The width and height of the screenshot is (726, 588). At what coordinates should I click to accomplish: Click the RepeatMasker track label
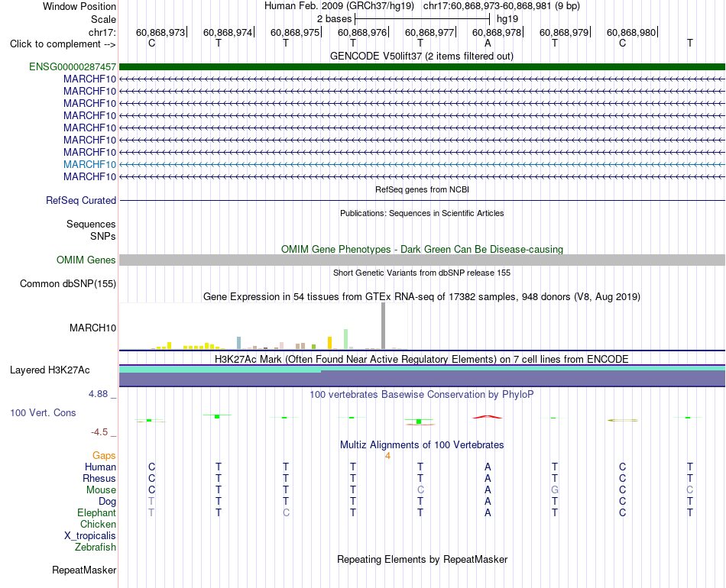click(84, 570)
